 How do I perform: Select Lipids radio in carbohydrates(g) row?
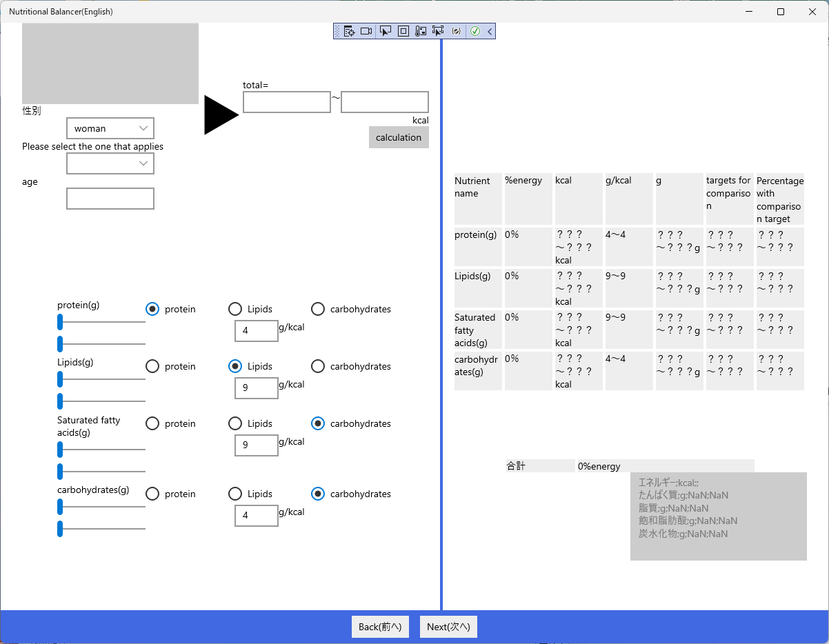click(x=235, y=494)
